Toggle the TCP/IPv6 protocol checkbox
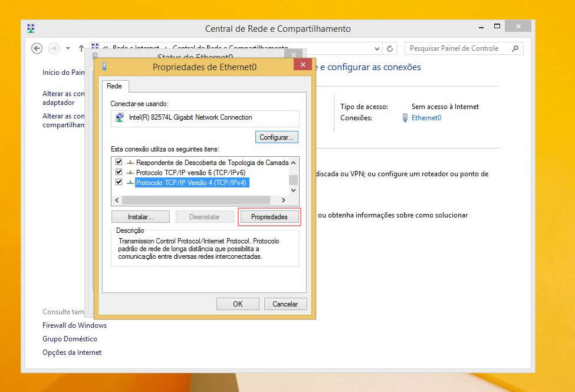This screenshot has width=575, height=392. click(x=119, y=172)
